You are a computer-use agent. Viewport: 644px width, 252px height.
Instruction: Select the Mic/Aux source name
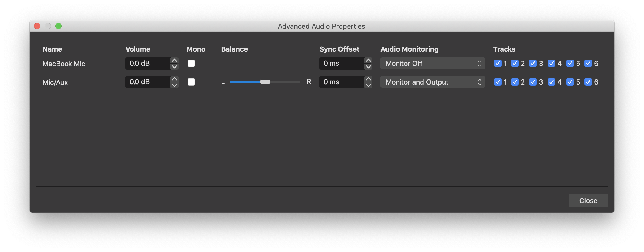tap(55, 82)
